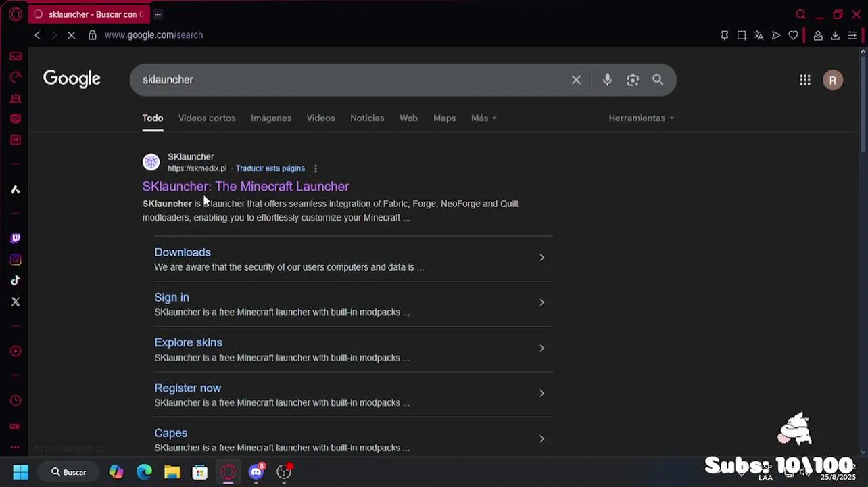The height and width of the screenshot is (487, 868).
Task: Stop loading the page
Action: 71,35
